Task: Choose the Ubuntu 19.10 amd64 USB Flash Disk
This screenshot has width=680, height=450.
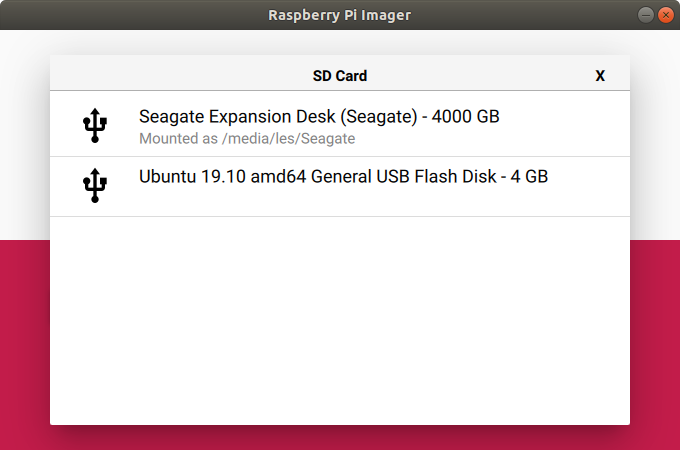Action: coord(340,187)
